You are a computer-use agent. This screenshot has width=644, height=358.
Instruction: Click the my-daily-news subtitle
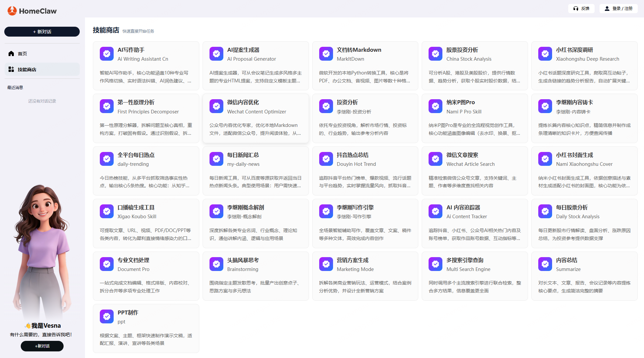pos(243,164)
